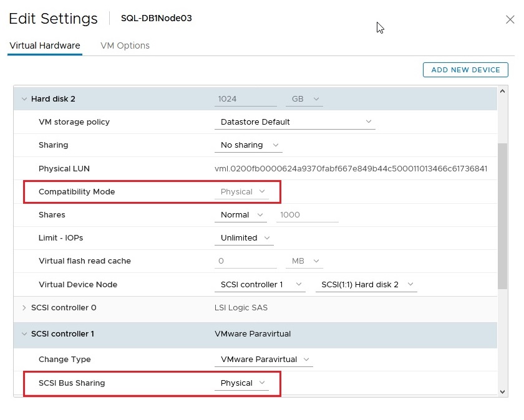Open the hard disk size GB unit dropdown
Viewport: 524px width, 420px height.
point(304,99)
